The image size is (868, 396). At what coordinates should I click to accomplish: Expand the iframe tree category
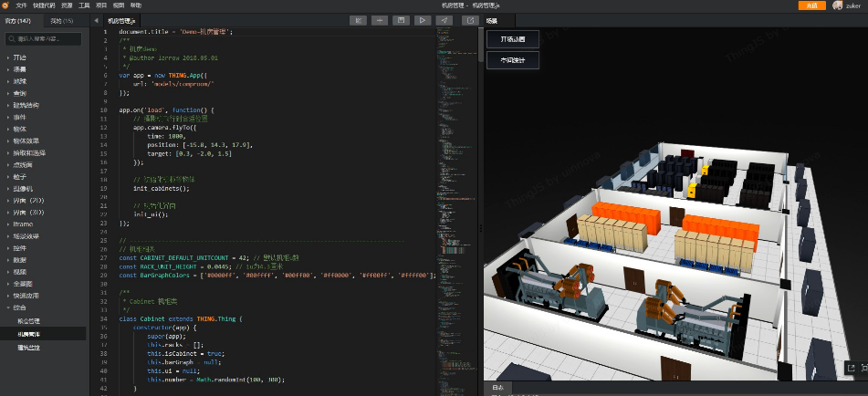(x=22, y=224)
